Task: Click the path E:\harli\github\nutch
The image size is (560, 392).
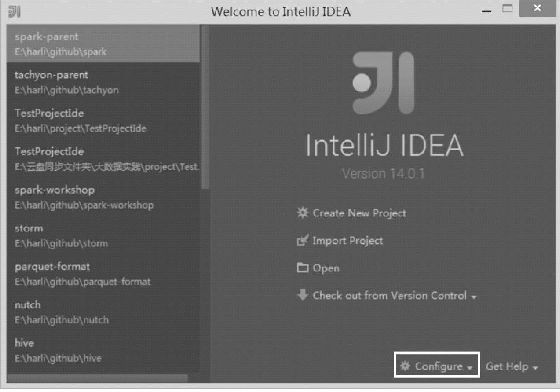Action: [x=62, y=320]
